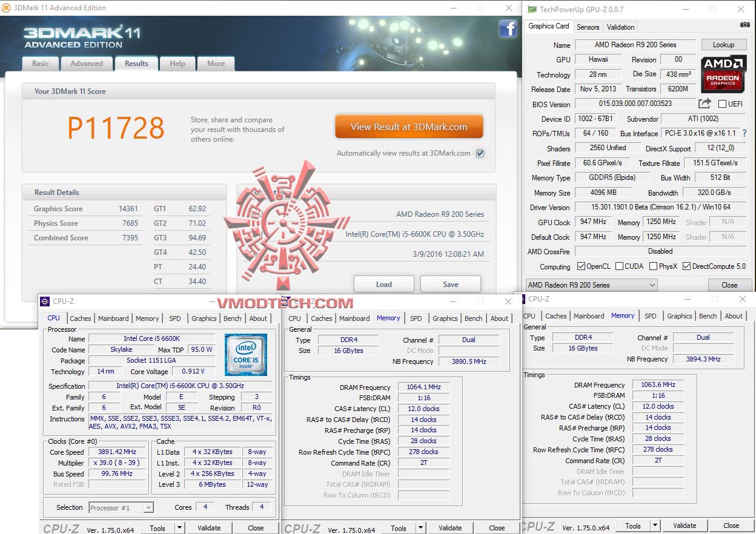Toggle the CUDA checkbox in GPU-Z
This screenshot has width=756, height=534.
tap(618, 266)
